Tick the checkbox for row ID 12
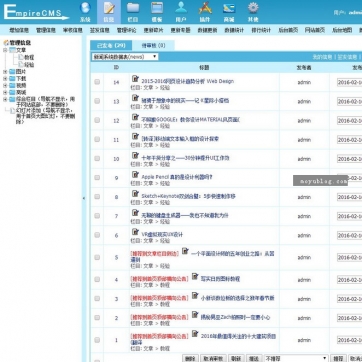 click(97, 120)
